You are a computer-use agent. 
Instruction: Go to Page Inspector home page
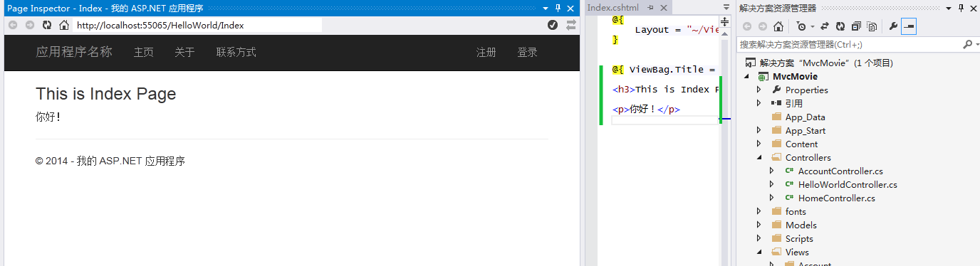coord(64,25)
